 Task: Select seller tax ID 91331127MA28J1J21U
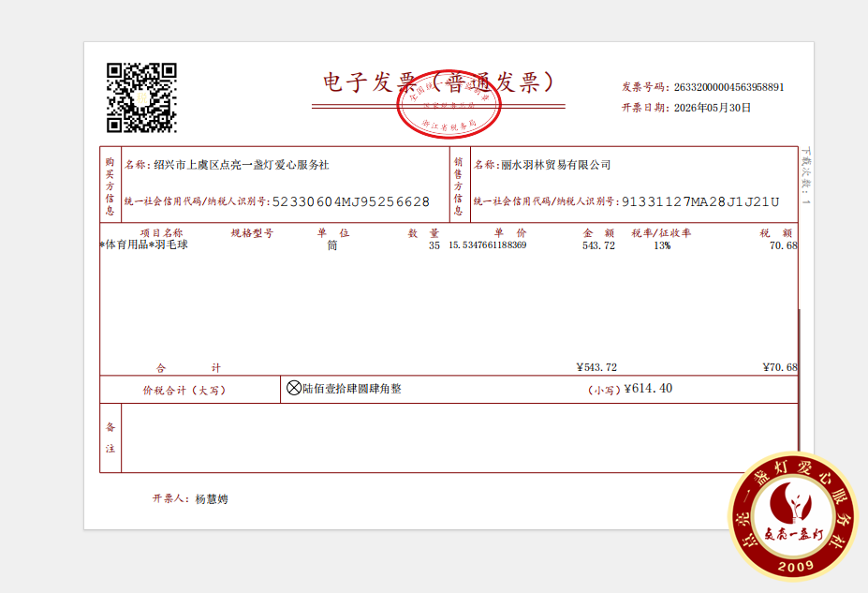click(x=700, y=201)
